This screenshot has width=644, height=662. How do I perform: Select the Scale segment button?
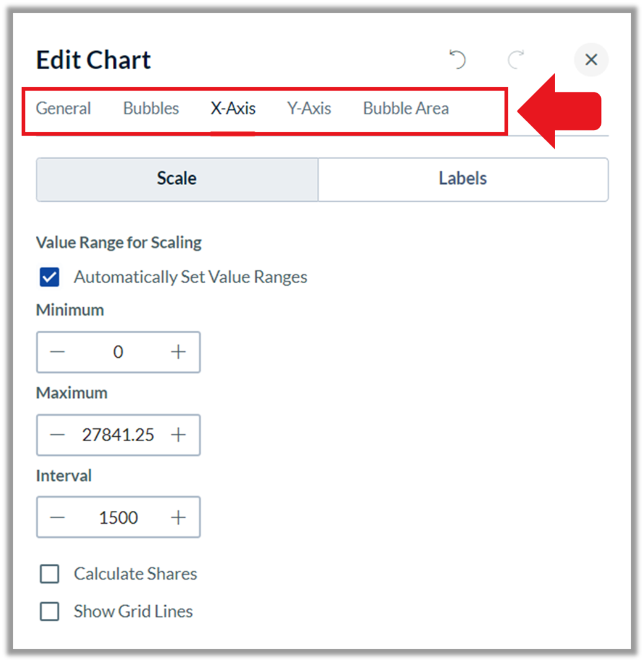177,178
